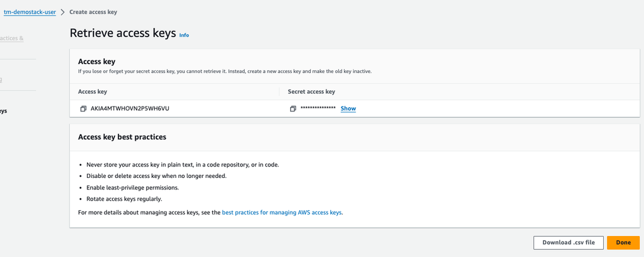The height and width of the screenshot is (257, 644).
Task: Open the Info link beside Retrieve access keys
Action: point(184,35)
